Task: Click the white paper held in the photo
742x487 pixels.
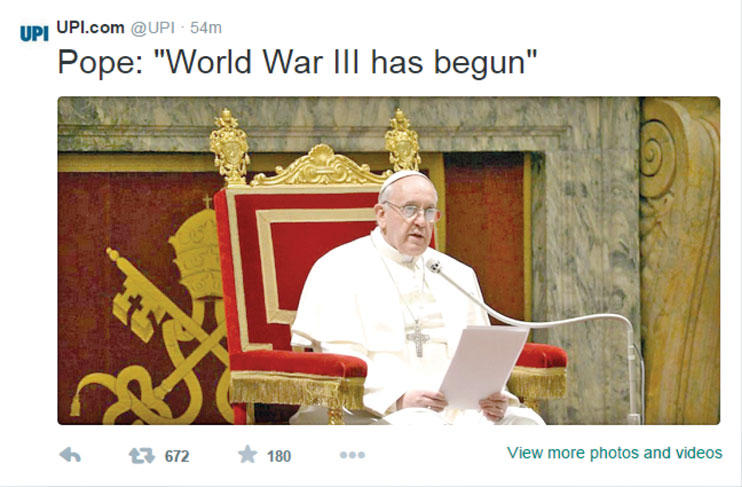Action: tap(484, 367)
